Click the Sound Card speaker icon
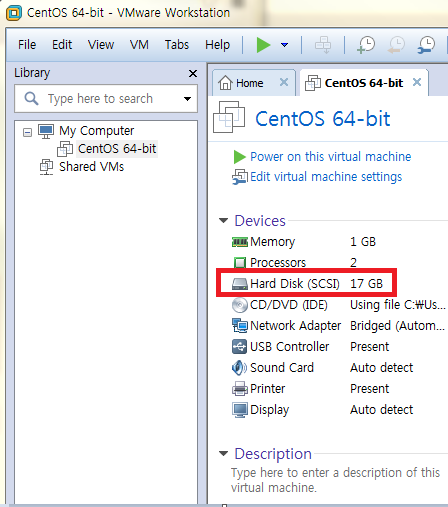Screen dimensions: 448x507 click(x=239, y=368)
